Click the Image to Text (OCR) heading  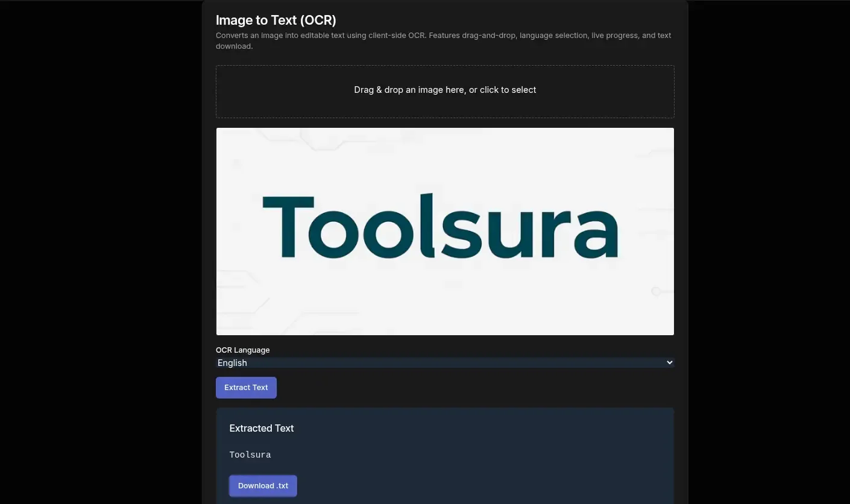275,20
